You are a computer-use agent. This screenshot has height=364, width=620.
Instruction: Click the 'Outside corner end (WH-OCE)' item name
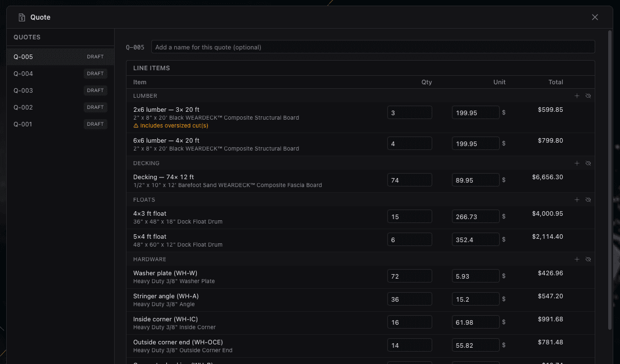click(x=178, y=342)
